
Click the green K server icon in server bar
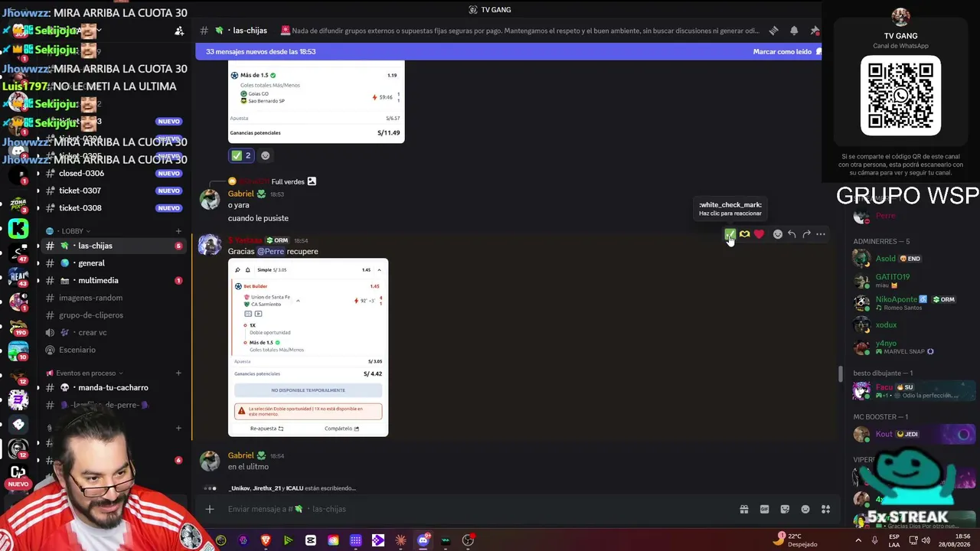18,228
